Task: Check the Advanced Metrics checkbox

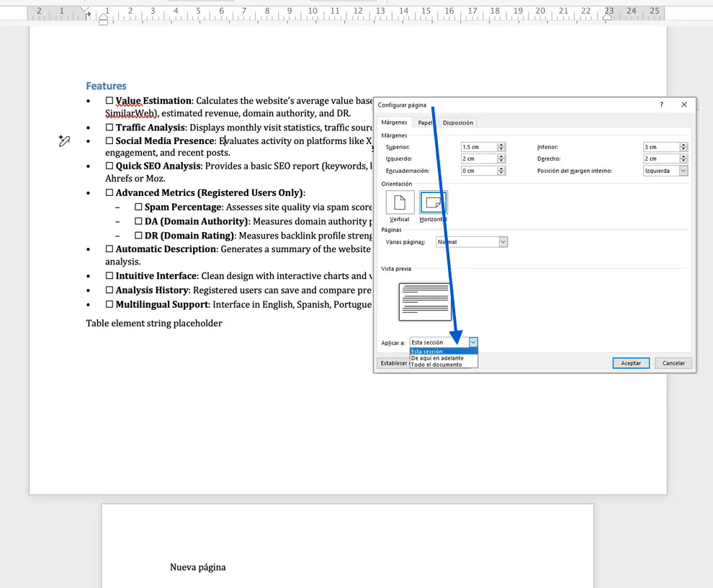Action: click(x=109, y=192)
